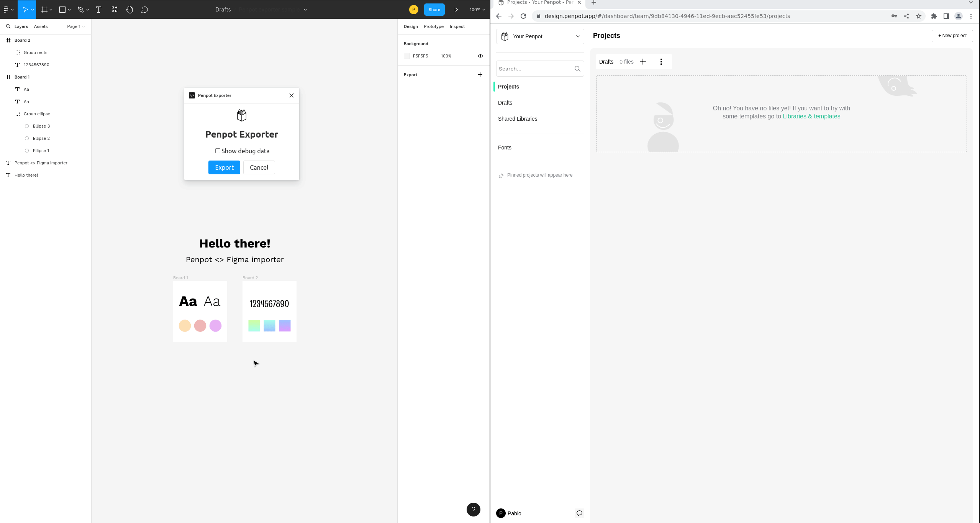Switch to the Assets tab
Screen dimensions: 980x523
41,26
